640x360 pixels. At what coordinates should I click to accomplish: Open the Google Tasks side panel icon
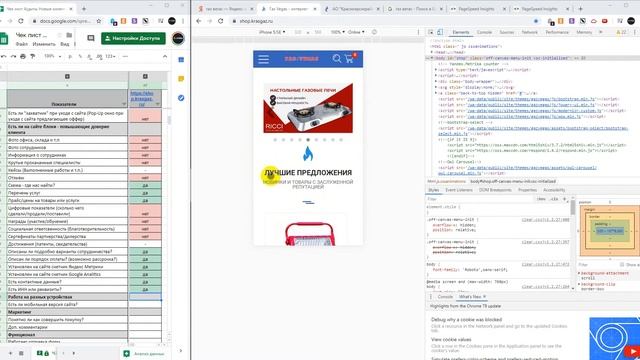point(181,98)
